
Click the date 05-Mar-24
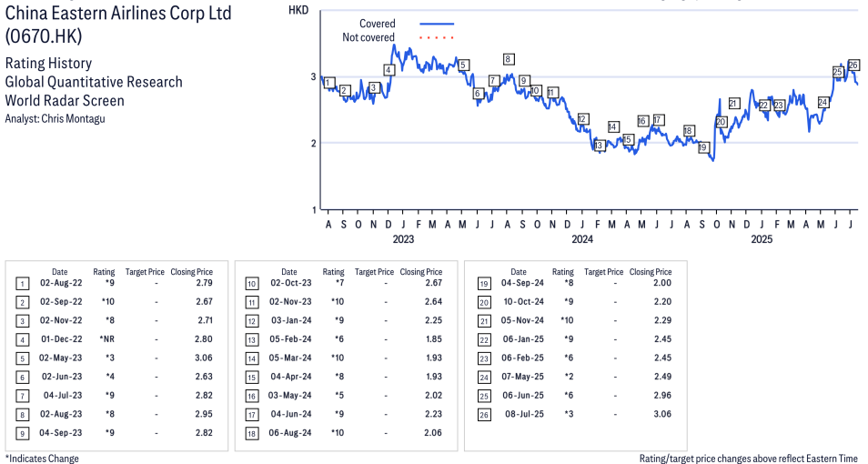[290, 358]
